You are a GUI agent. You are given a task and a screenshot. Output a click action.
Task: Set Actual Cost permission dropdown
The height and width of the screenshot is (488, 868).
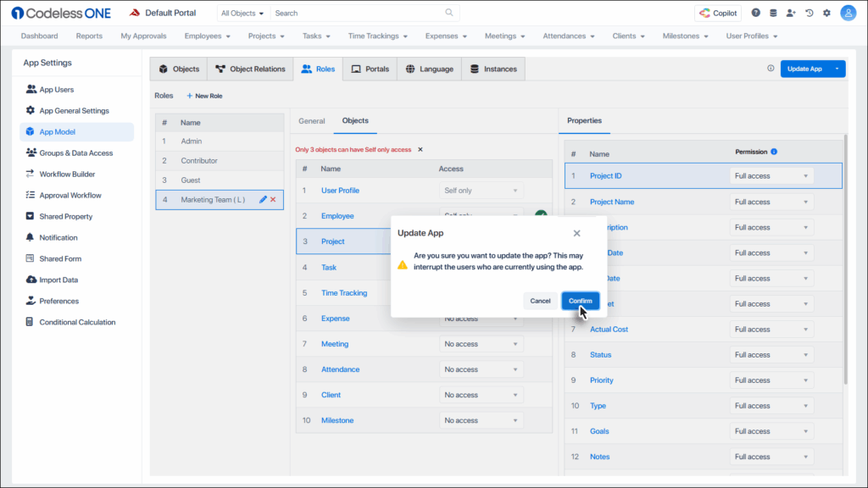pyautogui.click(x=771, y=330)
